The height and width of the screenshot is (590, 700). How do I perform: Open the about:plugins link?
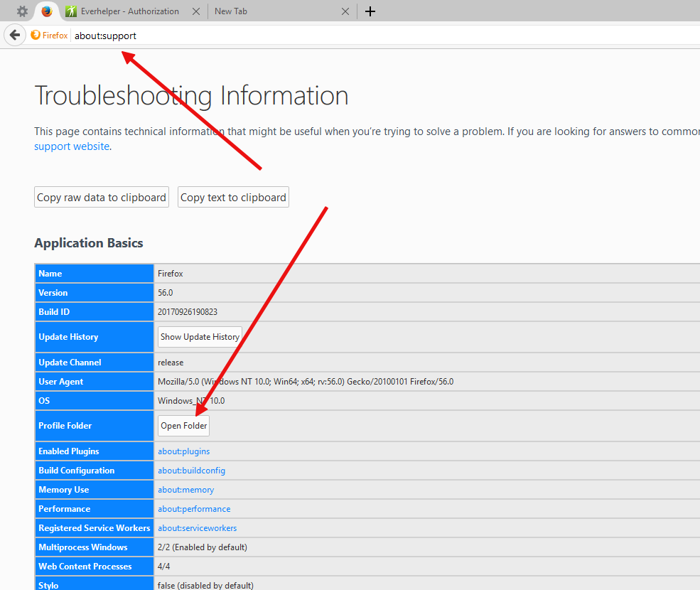(x=183, y=451)
